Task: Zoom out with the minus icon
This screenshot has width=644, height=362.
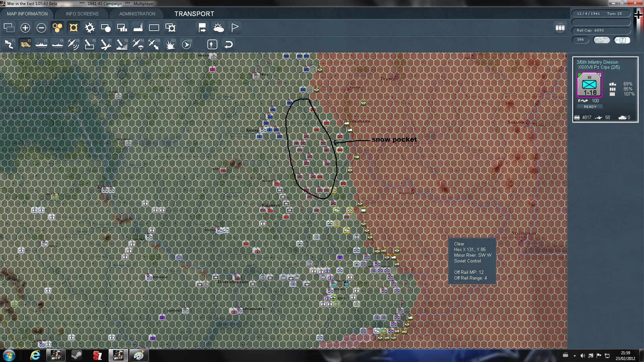Action: (41, 28)
